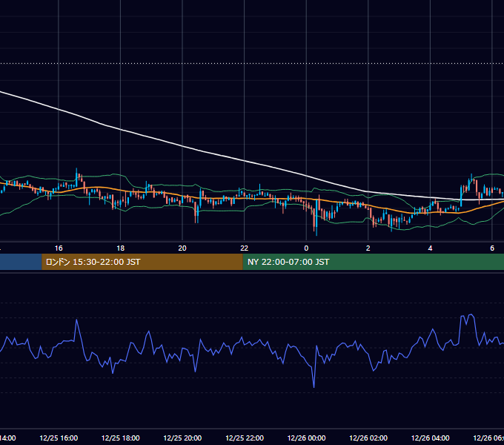This screenshot has width=504, height=445.
Task: Click the long-wick candle just after midnight
Action: [316, 217]
